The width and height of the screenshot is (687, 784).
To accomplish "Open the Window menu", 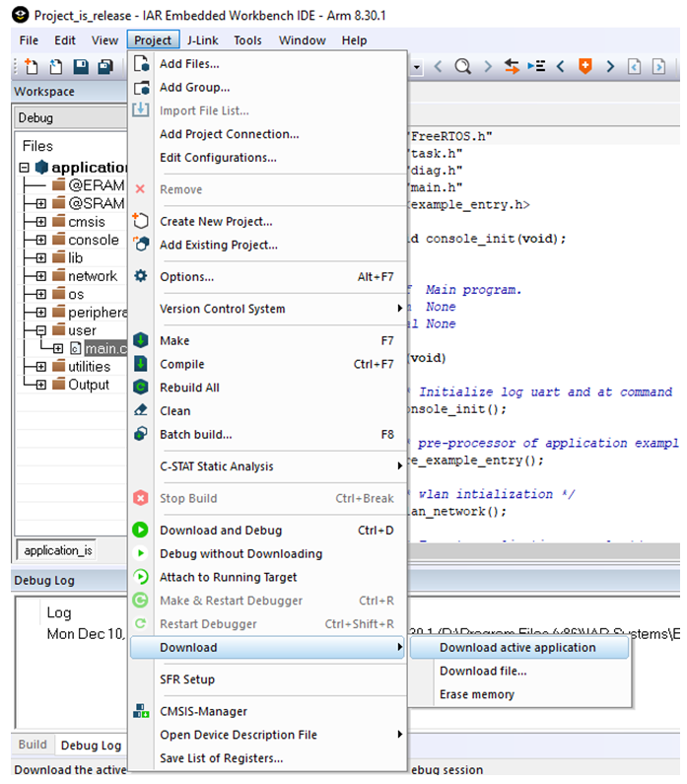I will pyautogui.click(x=302, y=40).
